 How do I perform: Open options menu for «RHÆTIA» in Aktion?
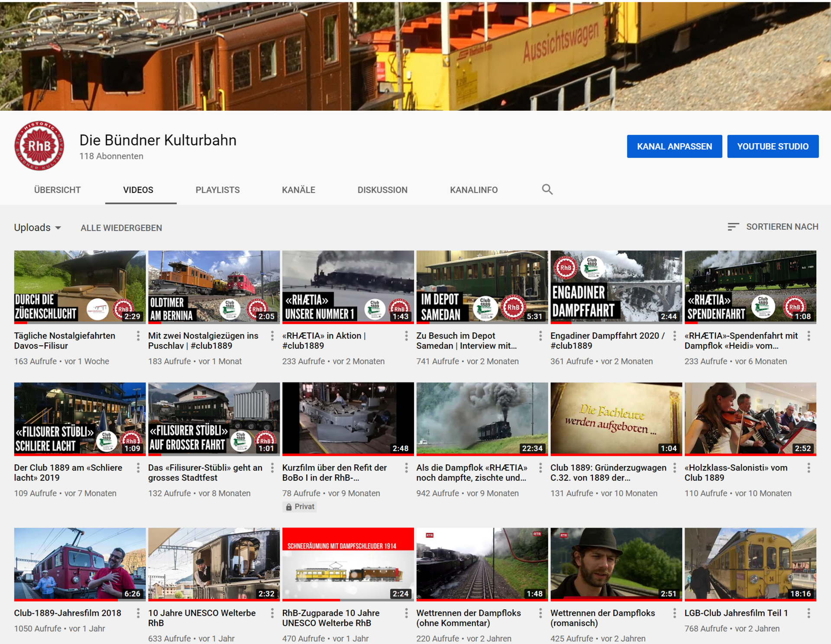pos(406,336)
